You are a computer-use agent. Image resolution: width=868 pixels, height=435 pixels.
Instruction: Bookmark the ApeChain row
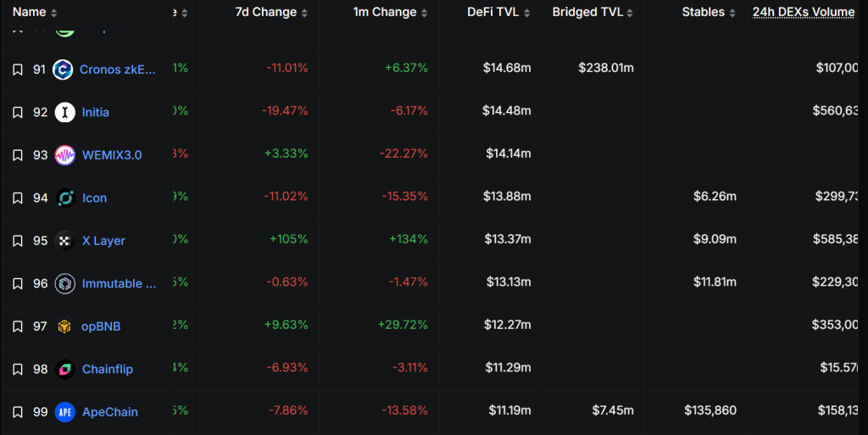pyautogui.click(x=18, y=412)
